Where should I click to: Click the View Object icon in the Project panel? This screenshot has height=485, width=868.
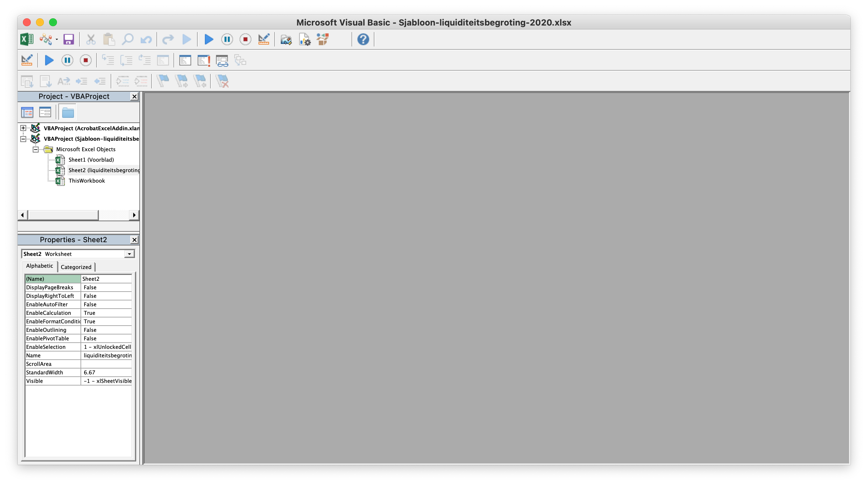(45, 112)
